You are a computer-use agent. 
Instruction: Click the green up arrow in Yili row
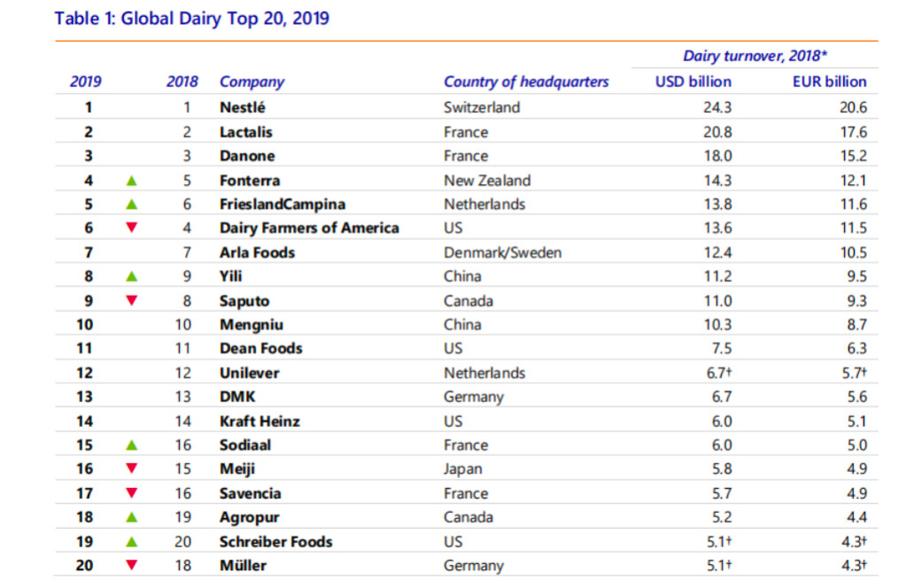pos(132,276)
